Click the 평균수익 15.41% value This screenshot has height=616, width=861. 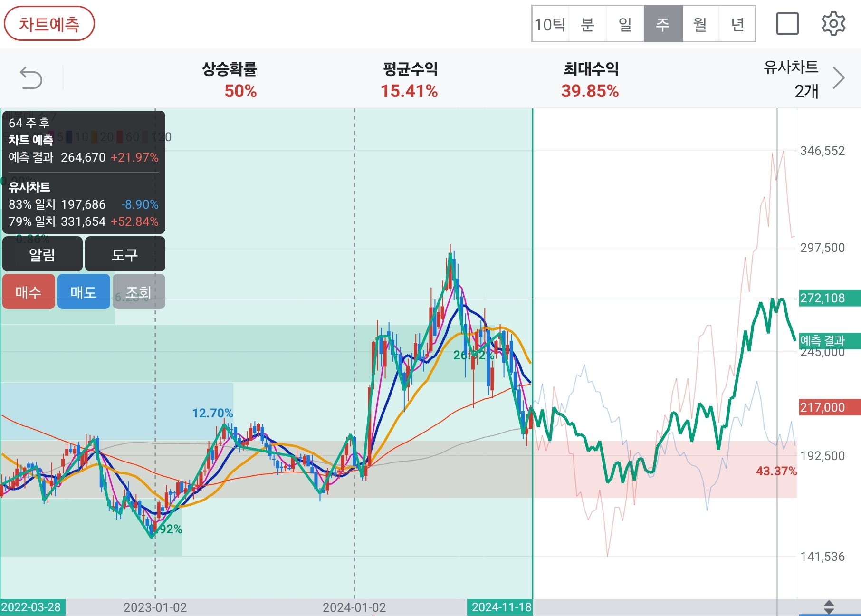pos(409,91)
